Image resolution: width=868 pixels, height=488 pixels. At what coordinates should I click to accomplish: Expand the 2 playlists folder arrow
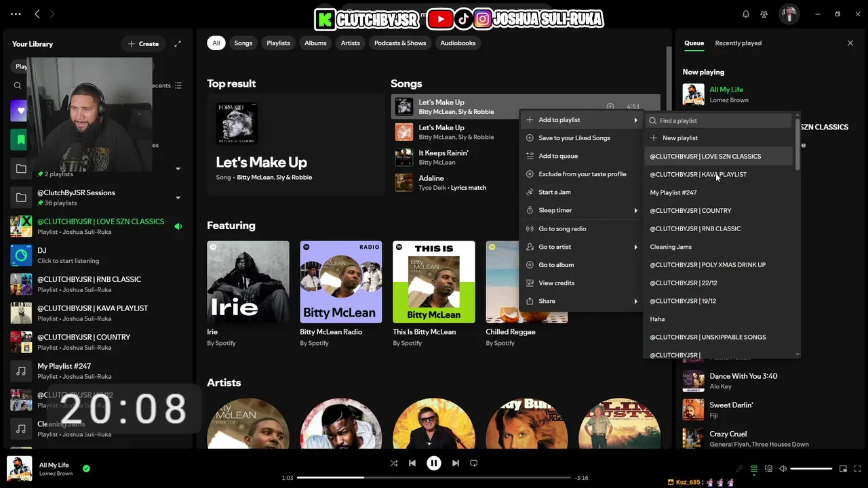pos(178,169)
